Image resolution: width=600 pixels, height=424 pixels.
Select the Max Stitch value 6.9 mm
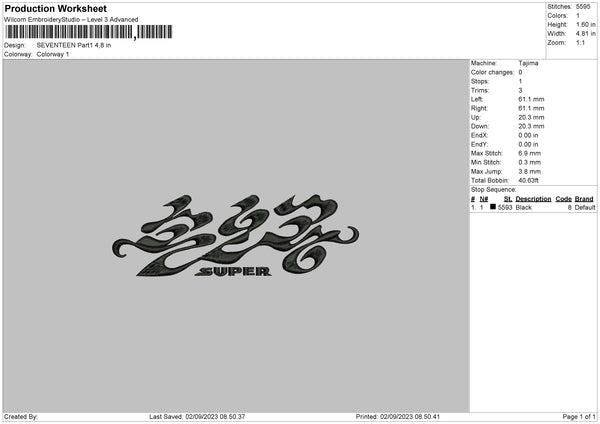click(530, 153)
